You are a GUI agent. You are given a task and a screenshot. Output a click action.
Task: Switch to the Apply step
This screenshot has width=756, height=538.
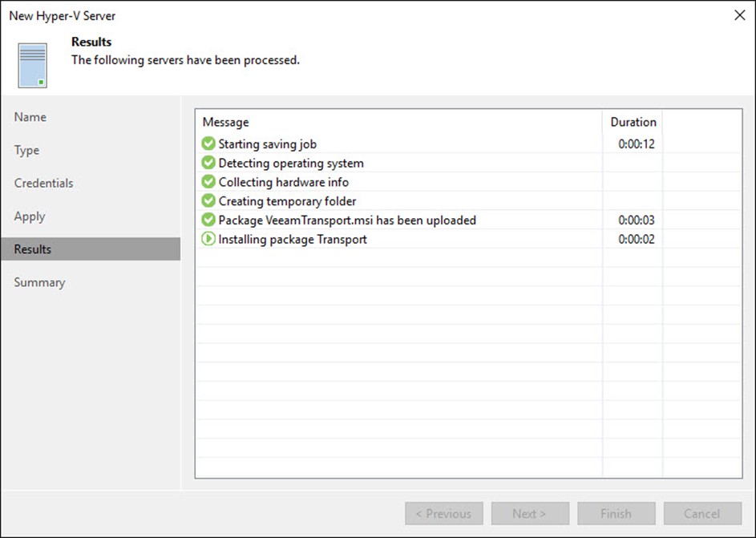click(30, 216)
